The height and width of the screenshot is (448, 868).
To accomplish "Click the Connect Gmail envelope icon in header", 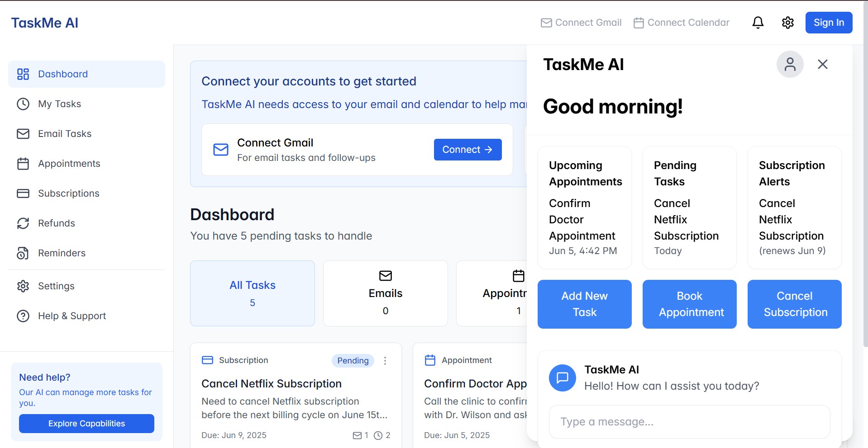I will tap(546, 23).
